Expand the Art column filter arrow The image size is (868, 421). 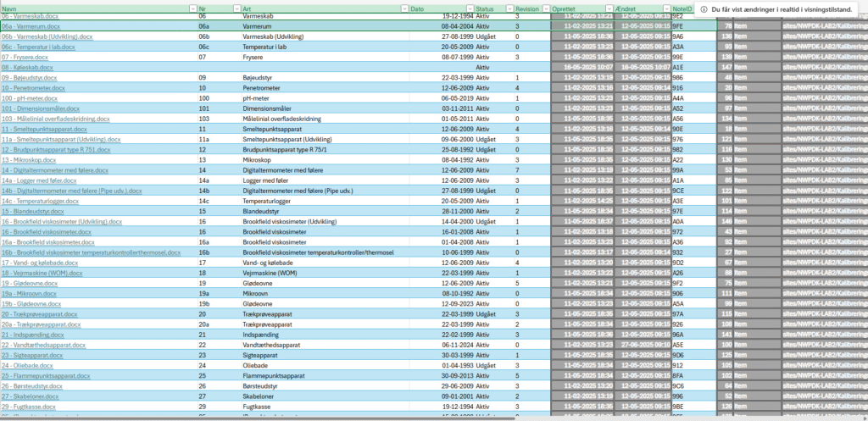click(x=404, y=8)
